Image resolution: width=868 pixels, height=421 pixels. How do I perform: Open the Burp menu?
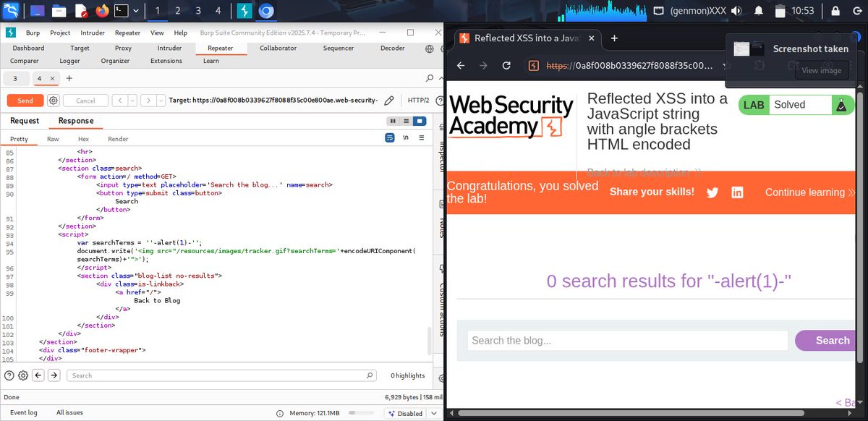(x=33, y=33)
